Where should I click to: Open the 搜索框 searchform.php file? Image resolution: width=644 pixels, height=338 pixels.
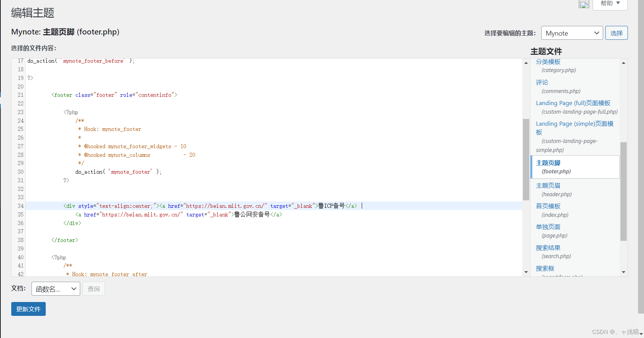coord(545,268)
